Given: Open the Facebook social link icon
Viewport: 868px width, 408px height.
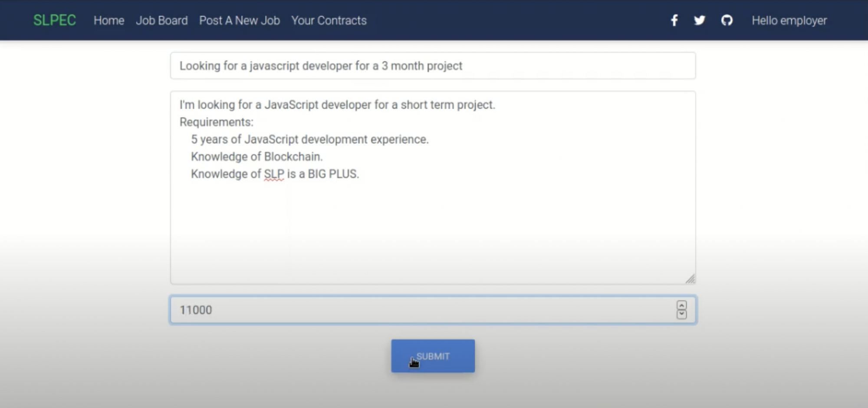Looking at the screenshot, I should (674, 20).
